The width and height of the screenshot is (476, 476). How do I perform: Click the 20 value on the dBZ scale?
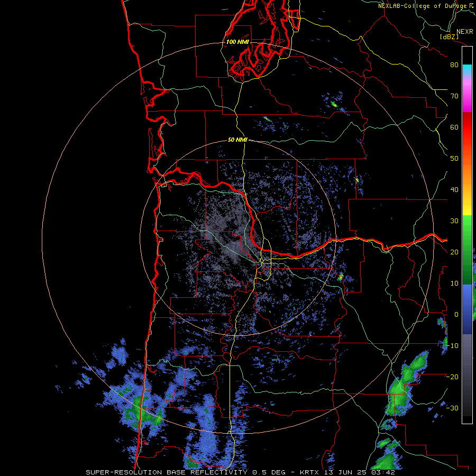454,252
